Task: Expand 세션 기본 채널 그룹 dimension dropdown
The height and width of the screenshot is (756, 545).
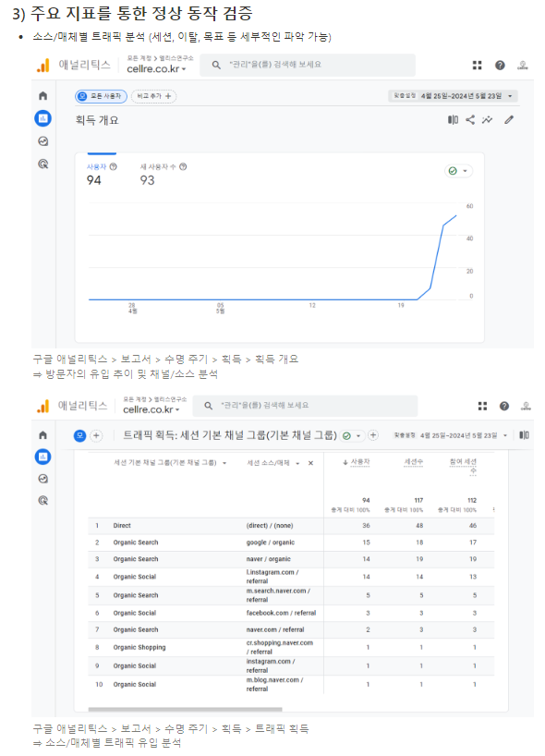Action: click(x=170, y=463)
